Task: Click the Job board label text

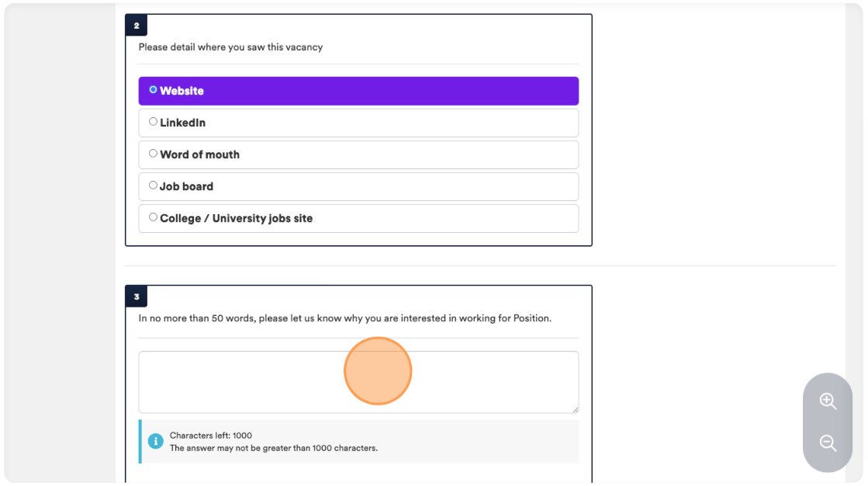Action: 186,187
